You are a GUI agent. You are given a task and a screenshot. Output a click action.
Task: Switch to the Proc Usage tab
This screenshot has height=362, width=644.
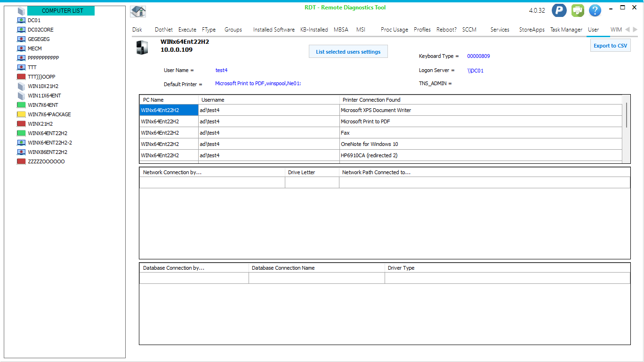click(x=394, y=30)
